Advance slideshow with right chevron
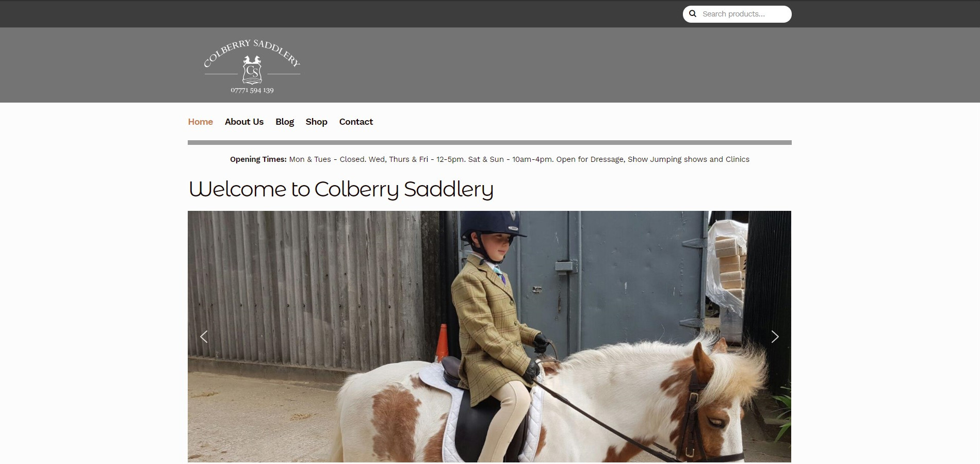Image resolution: width=980 pixels, height=464 pixels. click(x=775, y=337)
